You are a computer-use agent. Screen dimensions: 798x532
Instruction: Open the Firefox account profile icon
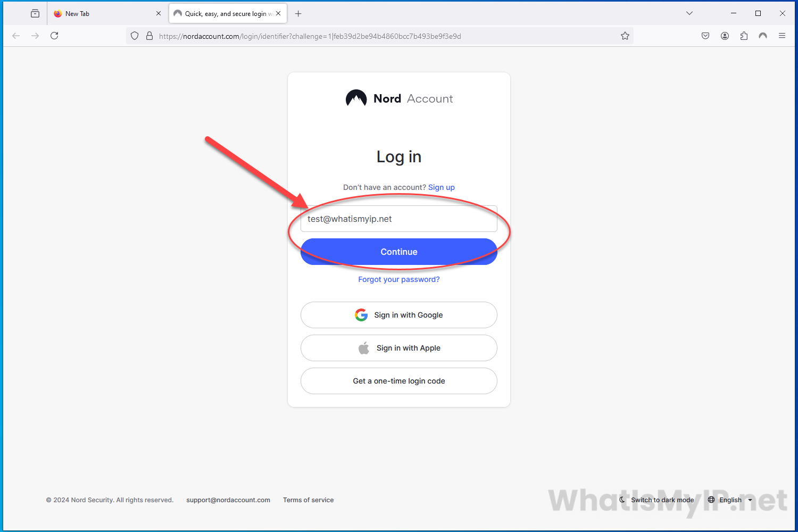point(725,36)
